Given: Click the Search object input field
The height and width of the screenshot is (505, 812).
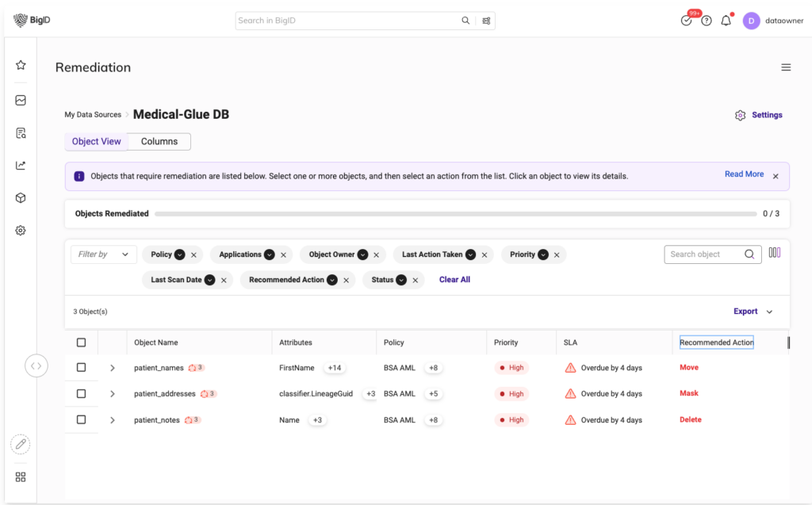Looking at the screenshot, I should 704,254.
